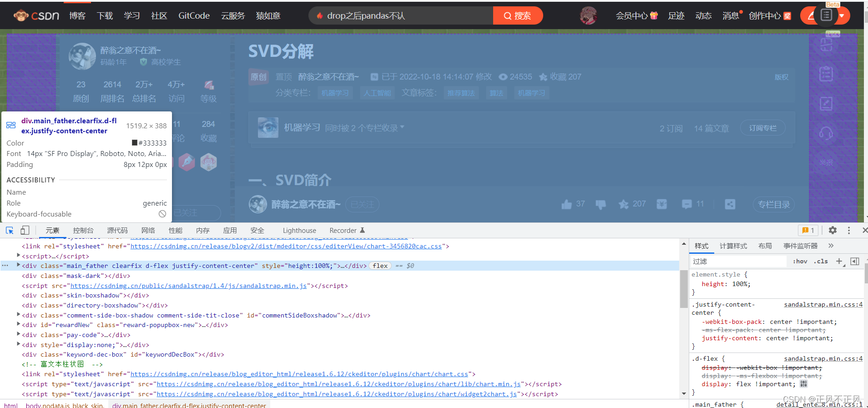The image size is (868, 408).
Task: Open the flexbox editor icon next to display: flex
Action: tap(804, 384)
